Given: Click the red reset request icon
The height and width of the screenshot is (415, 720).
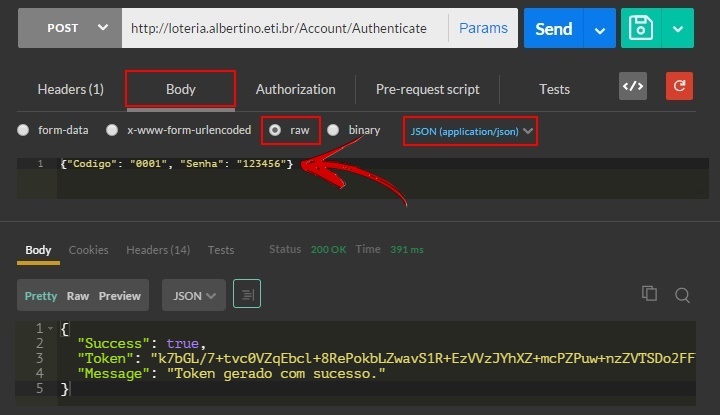Looking at the screenshot, I should [x=679, y=86].
